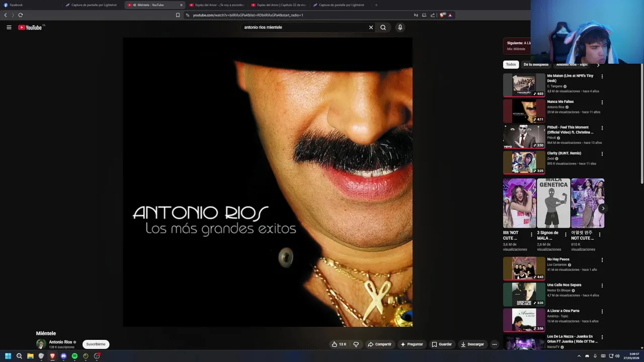Open Los De La Nazza Juanka video title

pos(572,339)
